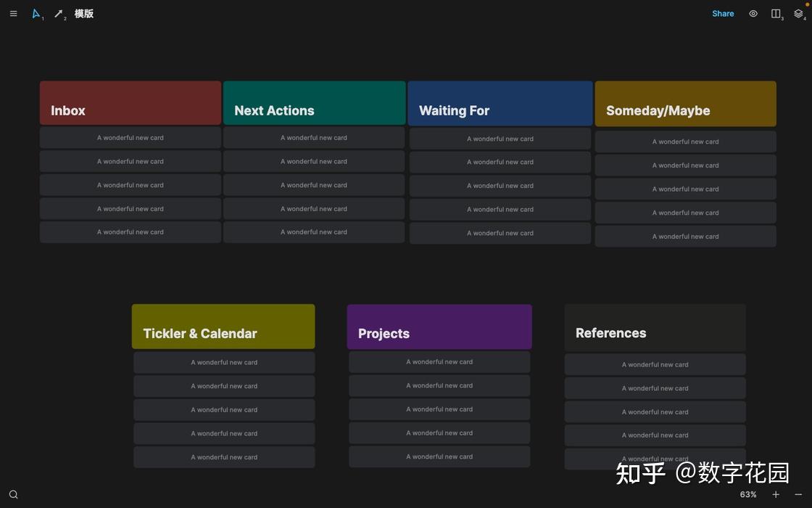Select the first card under Next Actions
The width and height of the screenshot is (812, 508).
pos(314,137)
